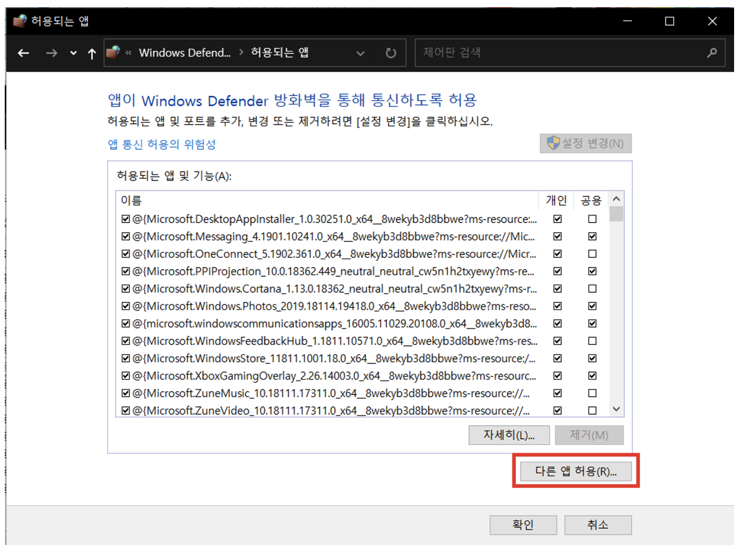Open the recent locations dropdown arrow
The height and width of the screenshot is (560, 746).
[x=73, y=53]
